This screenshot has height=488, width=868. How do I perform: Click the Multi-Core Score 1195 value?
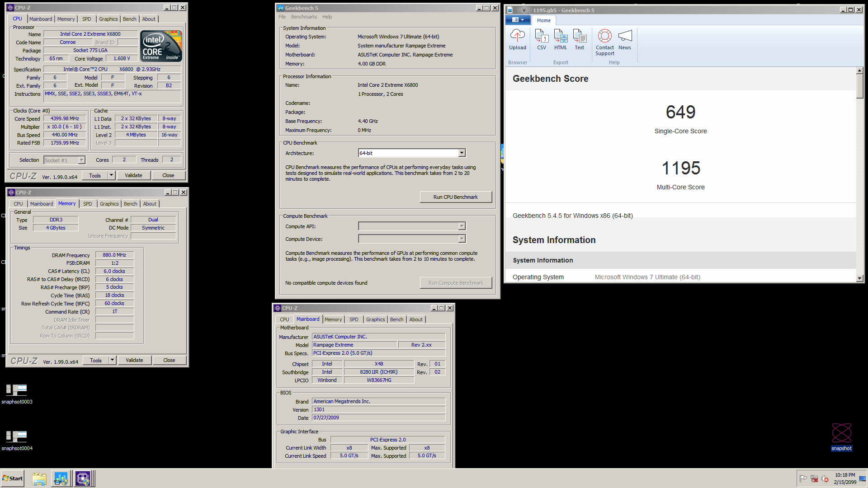681,168
